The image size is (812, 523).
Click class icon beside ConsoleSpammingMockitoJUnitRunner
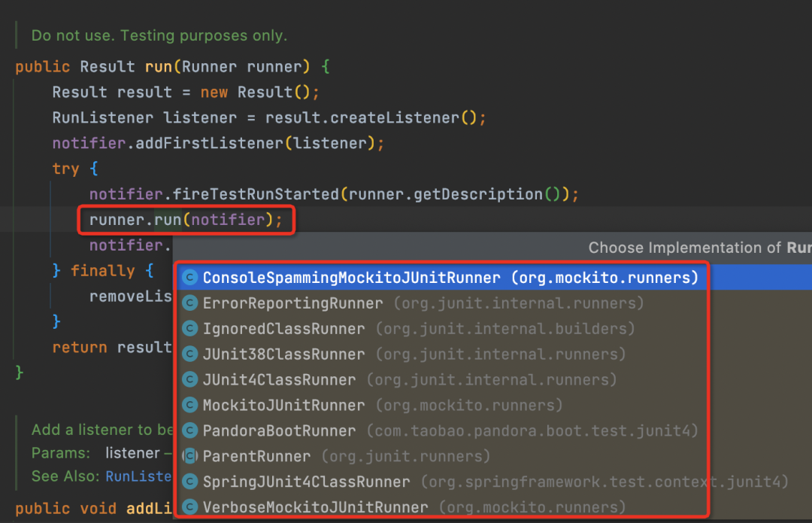(190, 278)
